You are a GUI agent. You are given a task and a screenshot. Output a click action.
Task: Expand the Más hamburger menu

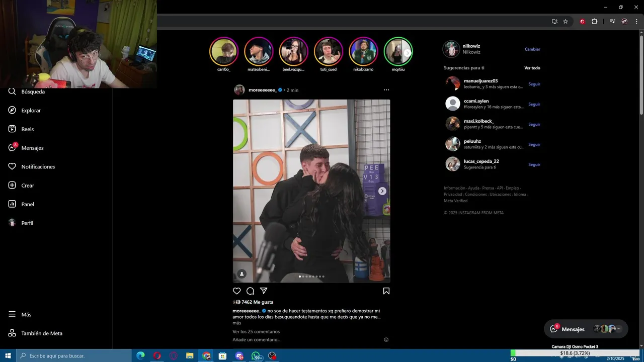pos(20,314)
